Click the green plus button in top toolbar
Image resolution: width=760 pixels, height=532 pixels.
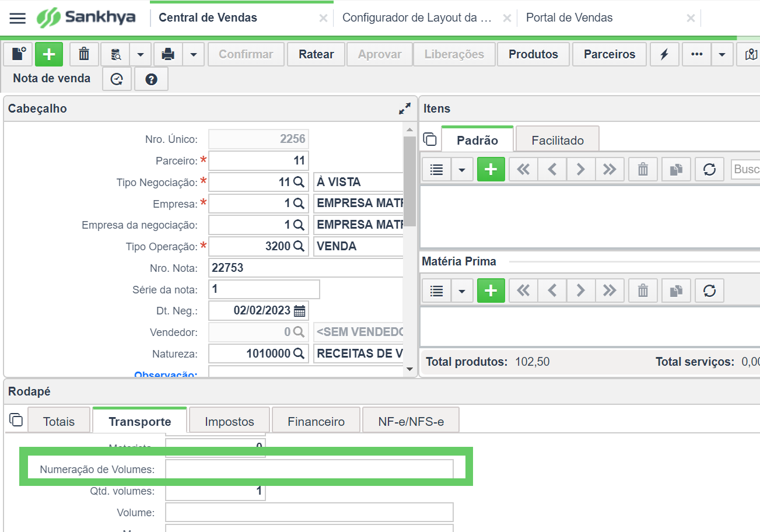(49, 54)
